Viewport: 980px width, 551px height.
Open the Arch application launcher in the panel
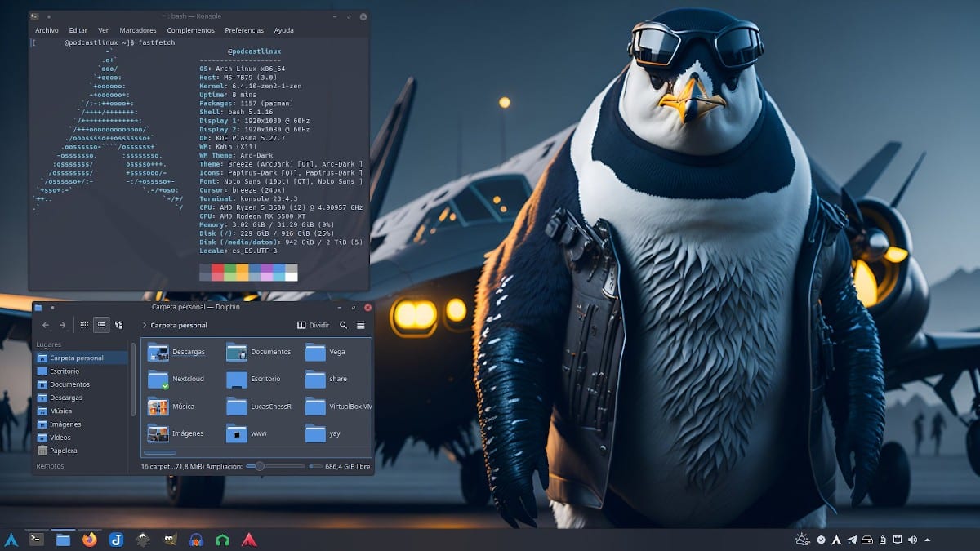tap(11, 539)
